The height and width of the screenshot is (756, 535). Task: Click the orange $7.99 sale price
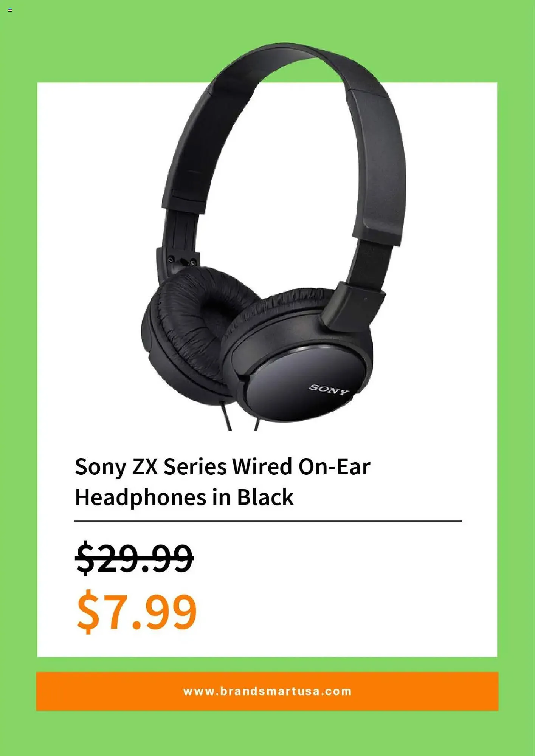coord(136,611)
